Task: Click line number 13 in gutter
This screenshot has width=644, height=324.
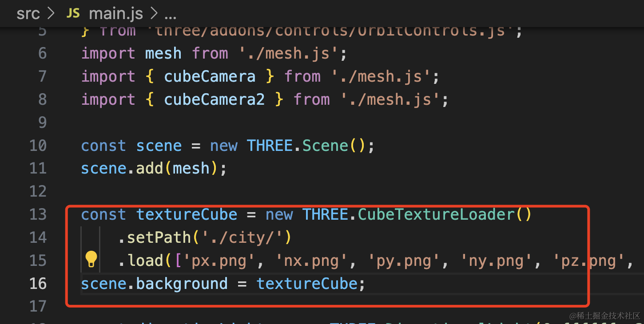Action: point(38,214)
